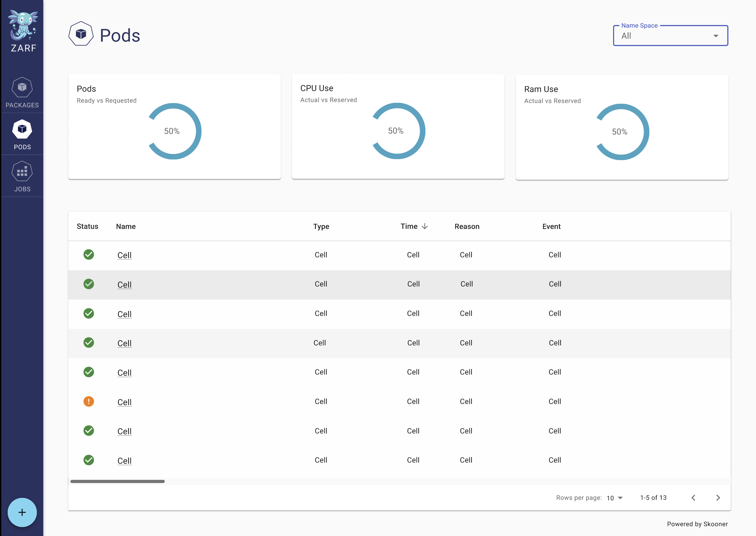Screen dimensions: 756x536
Task: Click the Reason column header
Action: tap(466, 226)
